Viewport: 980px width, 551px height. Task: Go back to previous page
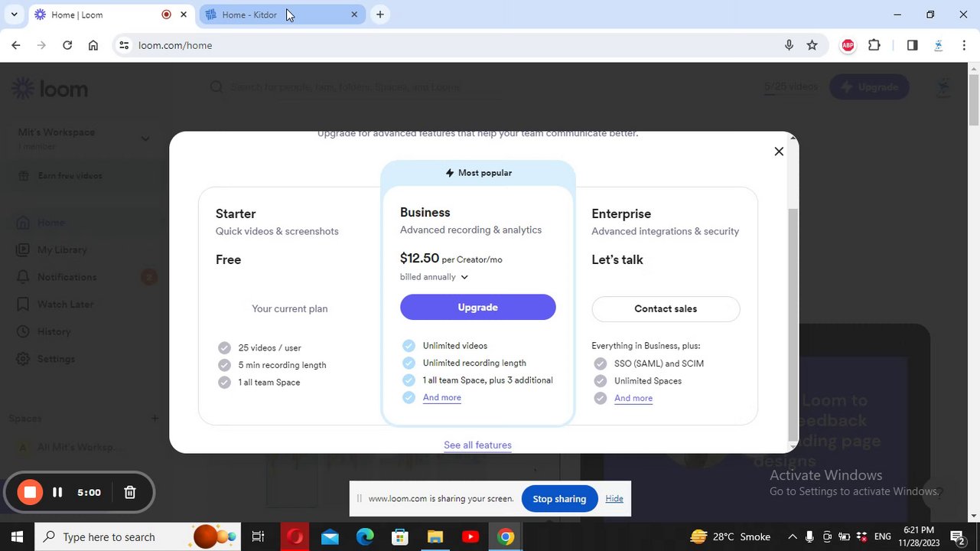coord(16,45)
